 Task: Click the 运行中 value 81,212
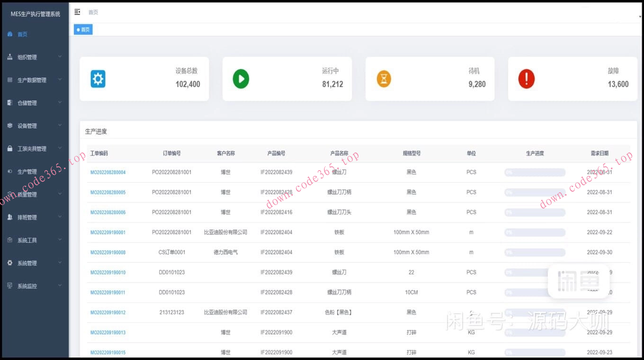[x=332, y=84]
